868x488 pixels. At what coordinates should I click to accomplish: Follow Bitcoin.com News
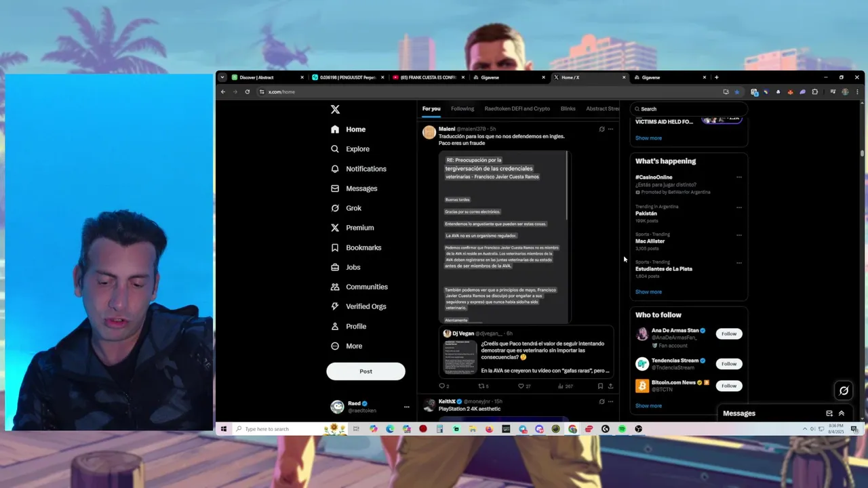click(729, 386)
